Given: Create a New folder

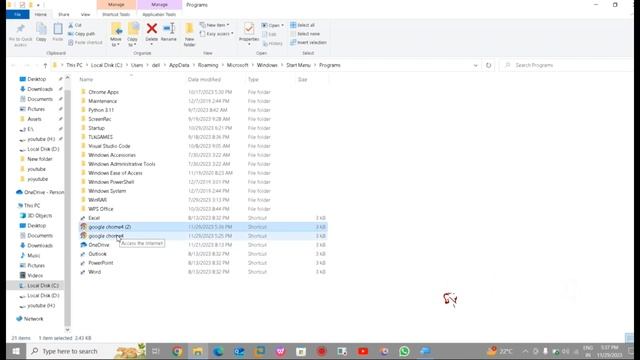Looking at the screenshot, I should 189,35.
